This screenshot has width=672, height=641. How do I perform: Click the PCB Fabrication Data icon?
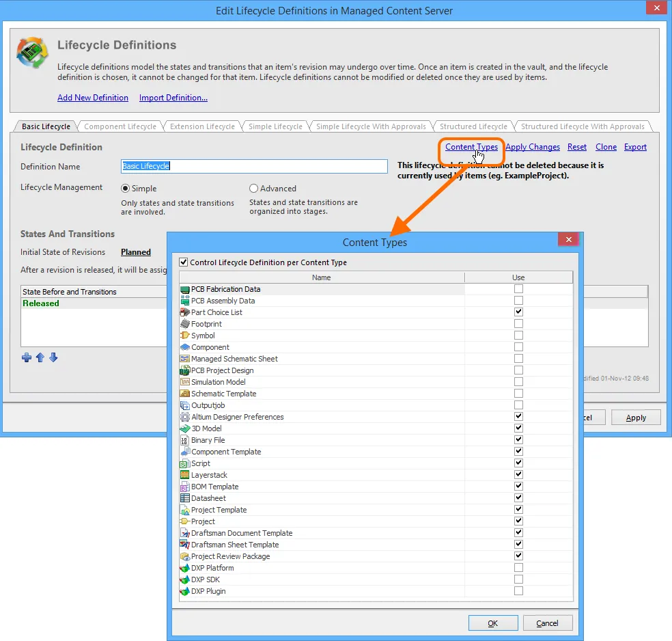tap(184, 290)
